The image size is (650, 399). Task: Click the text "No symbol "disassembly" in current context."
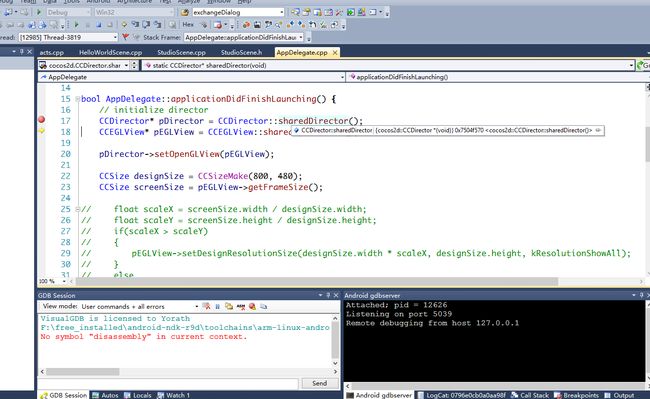[x=143, y=336]
